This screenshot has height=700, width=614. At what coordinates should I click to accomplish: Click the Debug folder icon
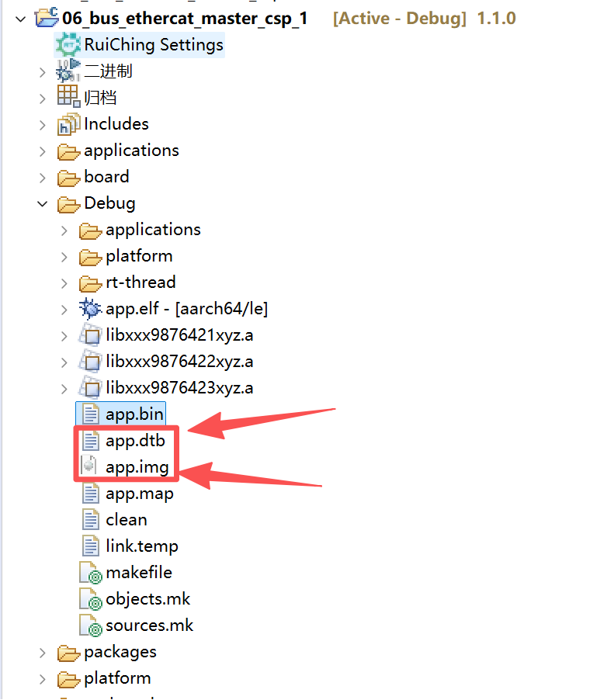68,204
